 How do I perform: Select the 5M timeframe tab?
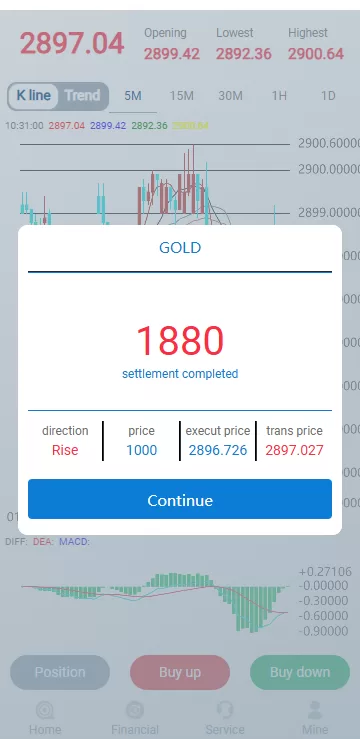[x=133, y=96]
